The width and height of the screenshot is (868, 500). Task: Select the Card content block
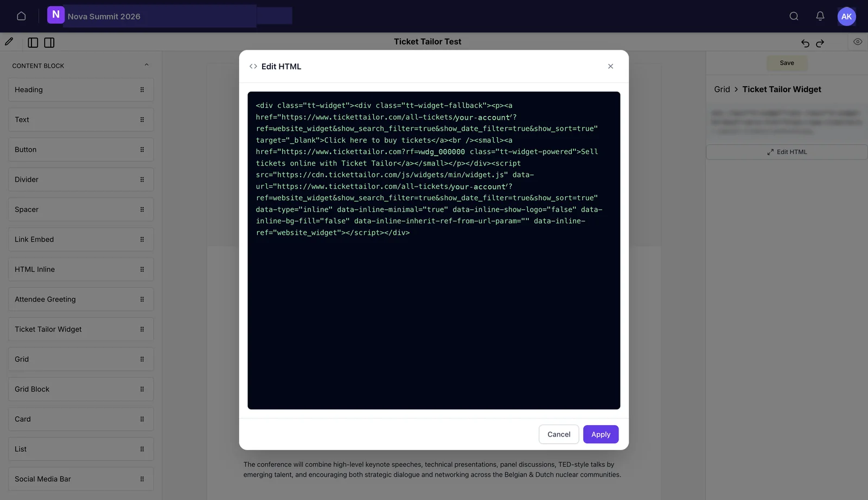point(81,419)
